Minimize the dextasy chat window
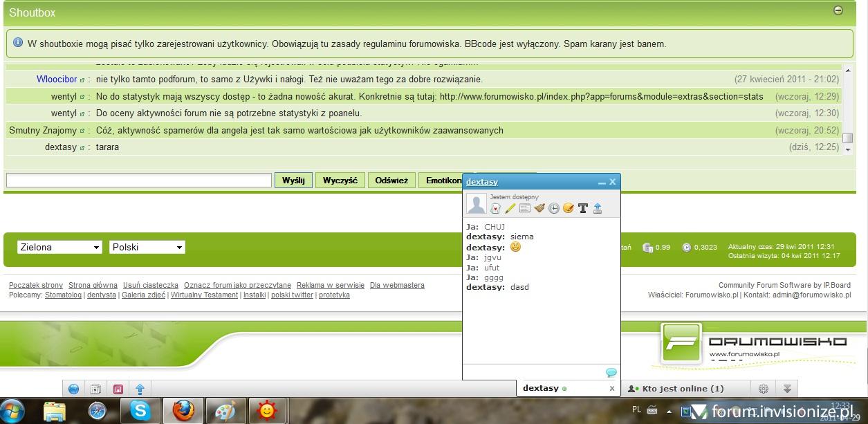This screenshot has height=424, width=868. pyautogui.click(x=602, y=183)
